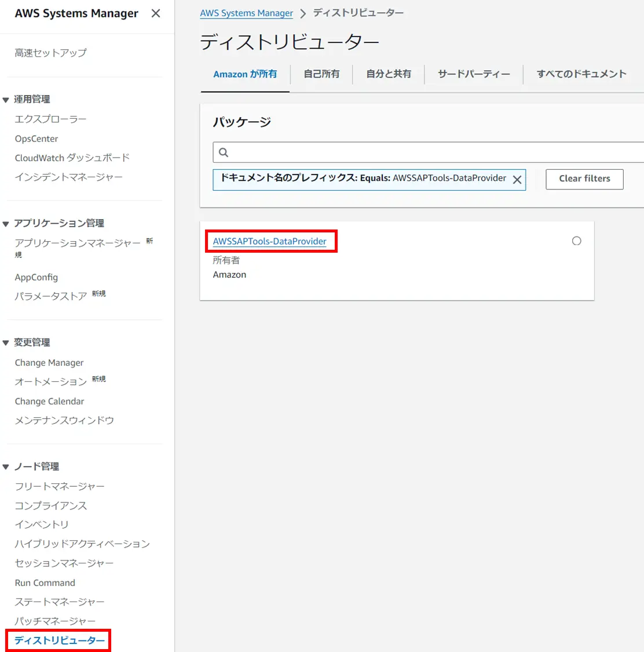This screenshot has height=652, width=644.
Task: Switch to the 自己所有 tab
Action: (321, 74)
